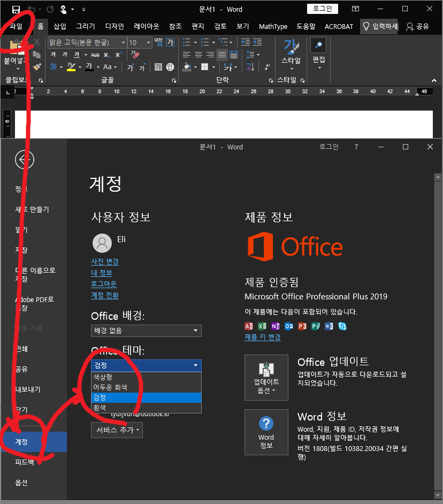Screen dimensions: 443x504
Task: Click the 사진 변경 link
Action: [105, 262]
